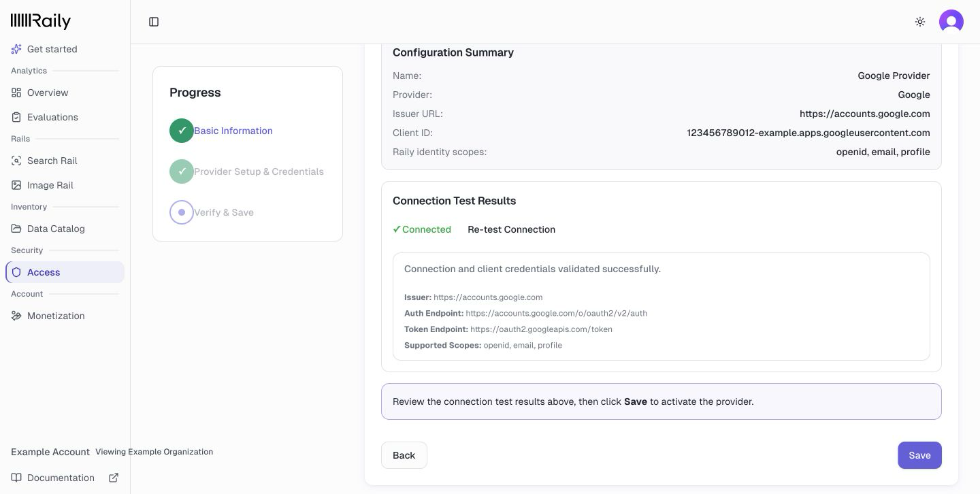Navigate to Search Rail
The image size is (980, 494).
tap(65, 161)
